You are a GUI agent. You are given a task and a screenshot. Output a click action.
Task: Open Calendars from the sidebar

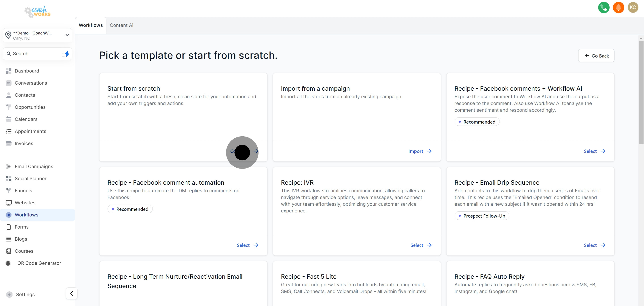26,119
